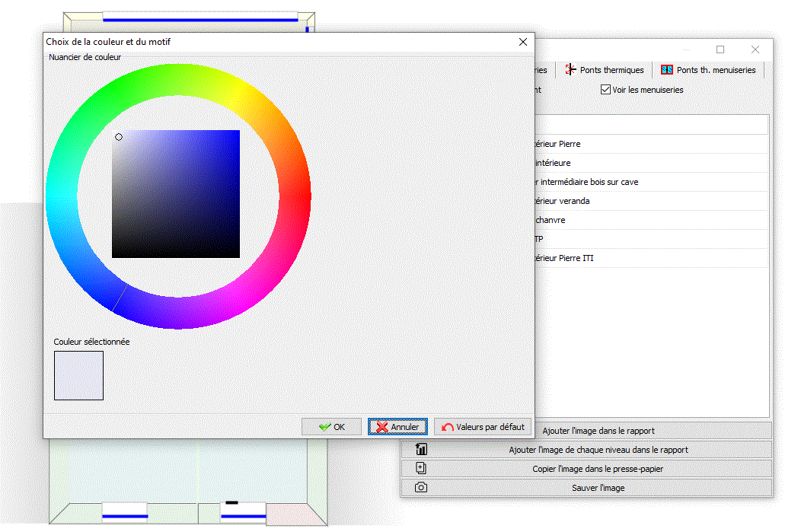Click the clipboard copy icon
This screenshot has width=798, height=532.
coord(420,468)
